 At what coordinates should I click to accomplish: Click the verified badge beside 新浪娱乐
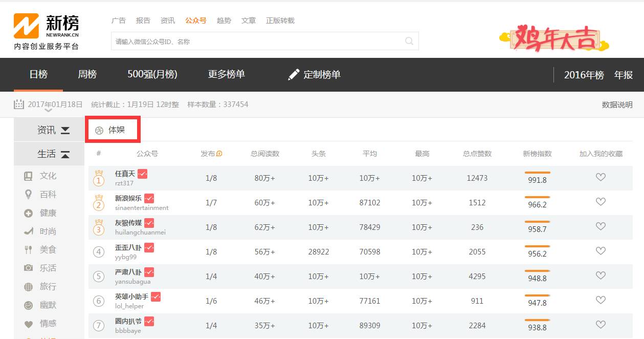pyautogui.click(x=149, y=198)
